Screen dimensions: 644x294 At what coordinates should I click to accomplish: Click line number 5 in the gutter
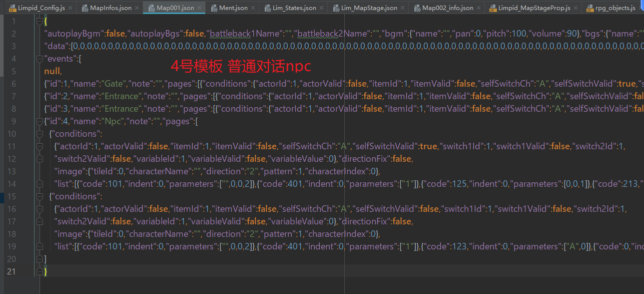(14, 71)
